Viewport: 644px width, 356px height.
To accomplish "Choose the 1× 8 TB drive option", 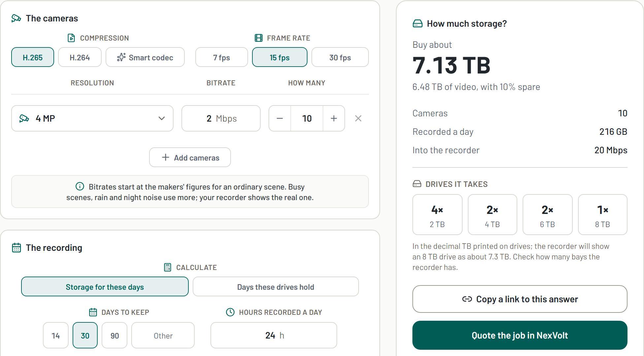I will tap(603, 215).
